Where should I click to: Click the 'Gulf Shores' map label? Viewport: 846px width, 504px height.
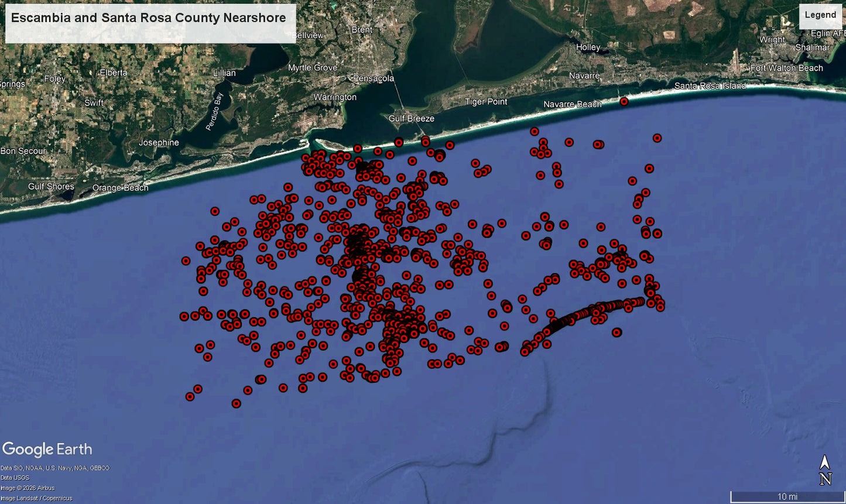(x=51, y=187)
